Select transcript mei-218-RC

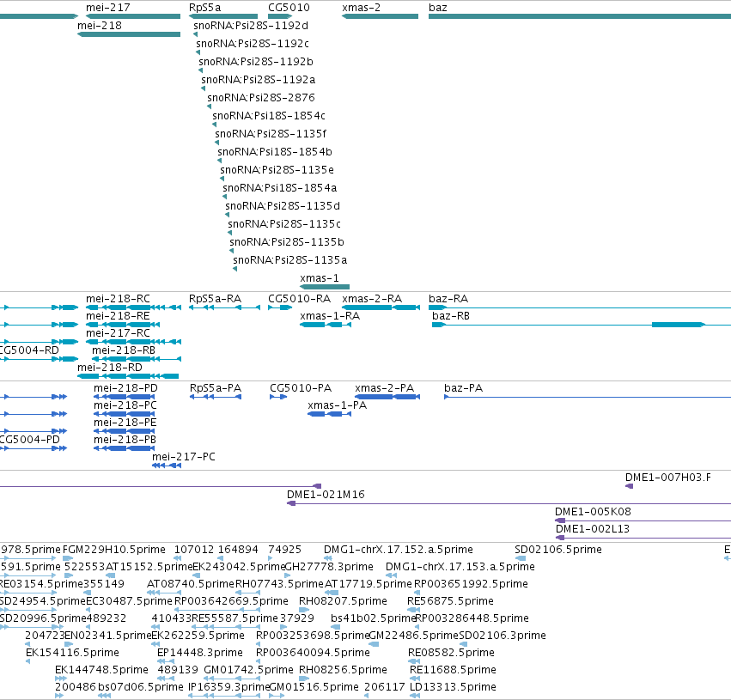click(133, 307)
